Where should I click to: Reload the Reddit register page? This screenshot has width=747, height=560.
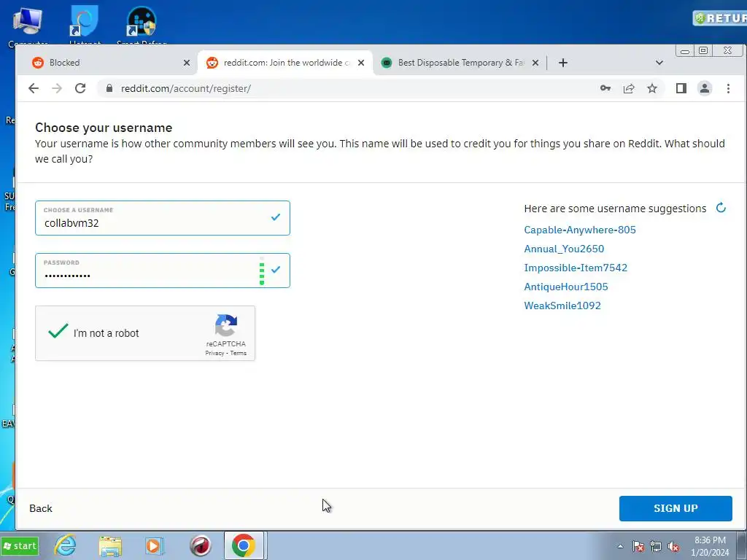(x=80, y=88)
